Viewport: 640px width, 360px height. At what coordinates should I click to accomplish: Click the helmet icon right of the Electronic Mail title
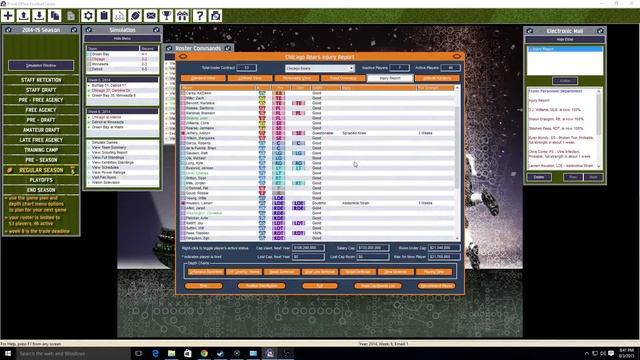coord(600,31)
